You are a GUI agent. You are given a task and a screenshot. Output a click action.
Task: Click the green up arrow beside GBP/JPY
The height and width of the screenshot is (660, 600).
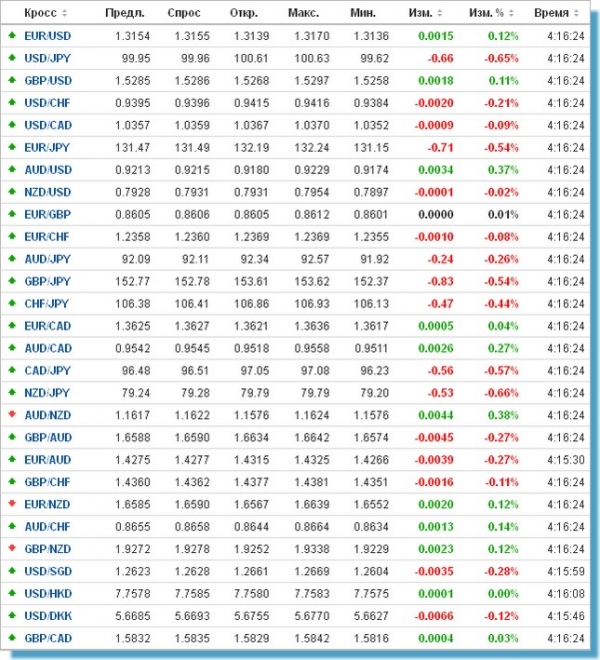click(12, 281)
